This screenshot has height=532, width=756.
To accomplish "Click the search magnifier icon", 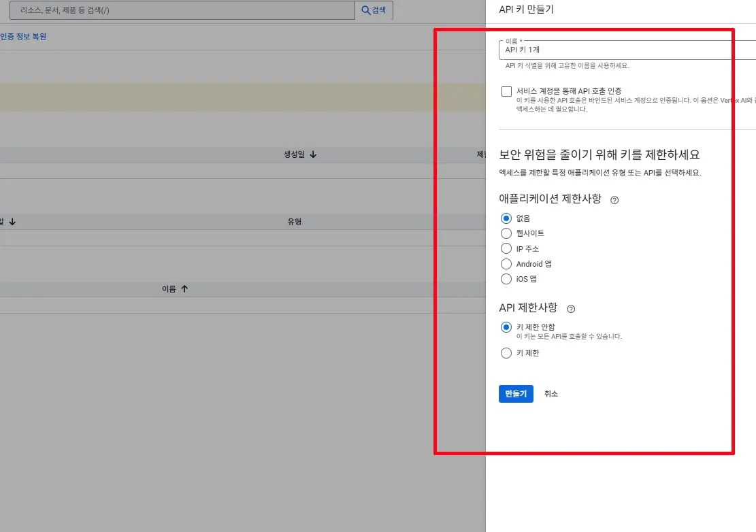I will pos(365,10).
